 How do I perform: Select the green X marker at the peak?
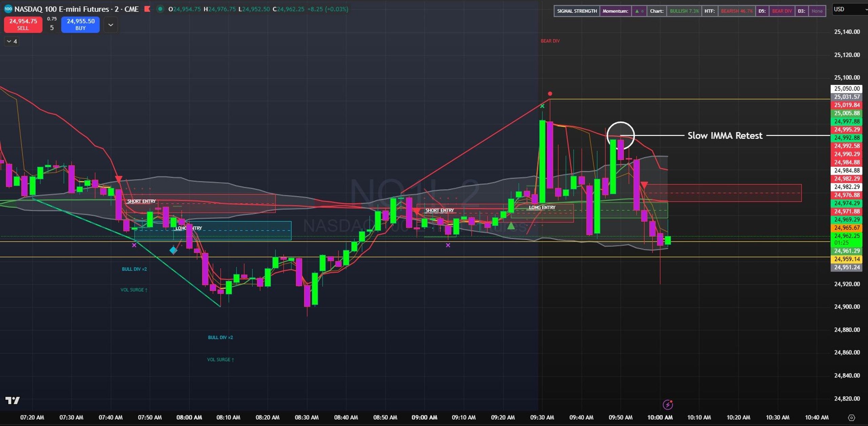point(542,106)
